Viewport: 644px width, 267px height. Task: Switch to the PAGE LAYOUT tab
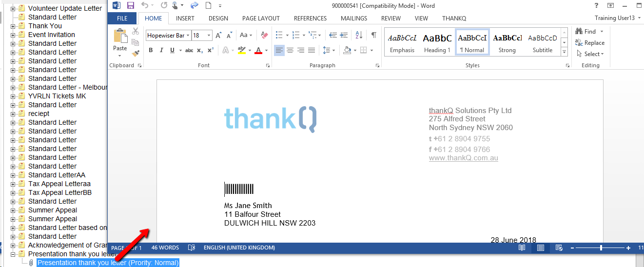[261, 19]
